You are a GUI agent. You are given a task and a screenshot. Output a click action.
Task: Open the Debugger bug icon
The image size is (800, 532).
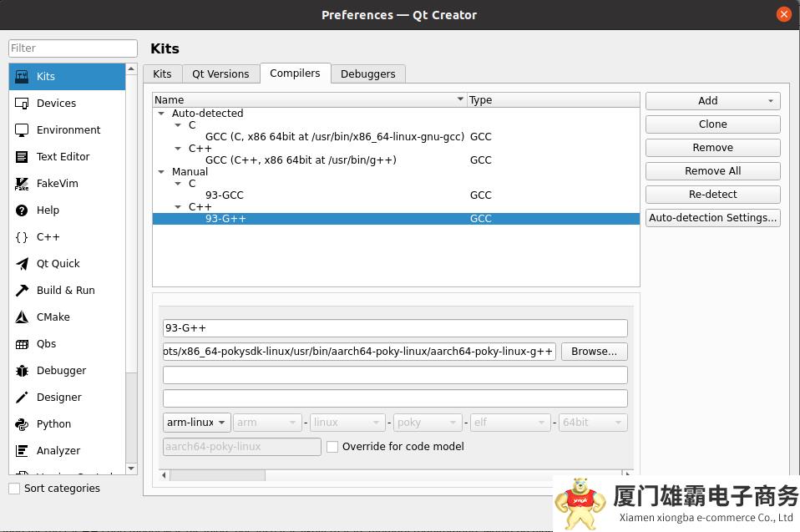22,371
